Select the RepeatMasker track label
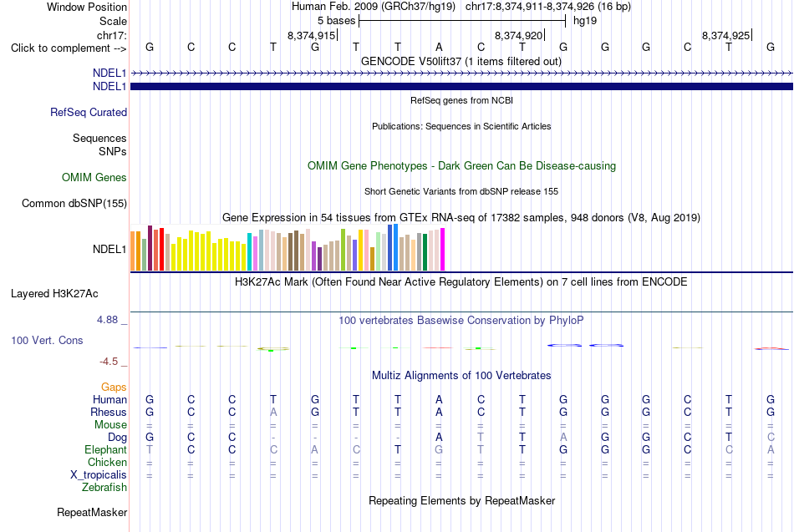 click(92, 512)
